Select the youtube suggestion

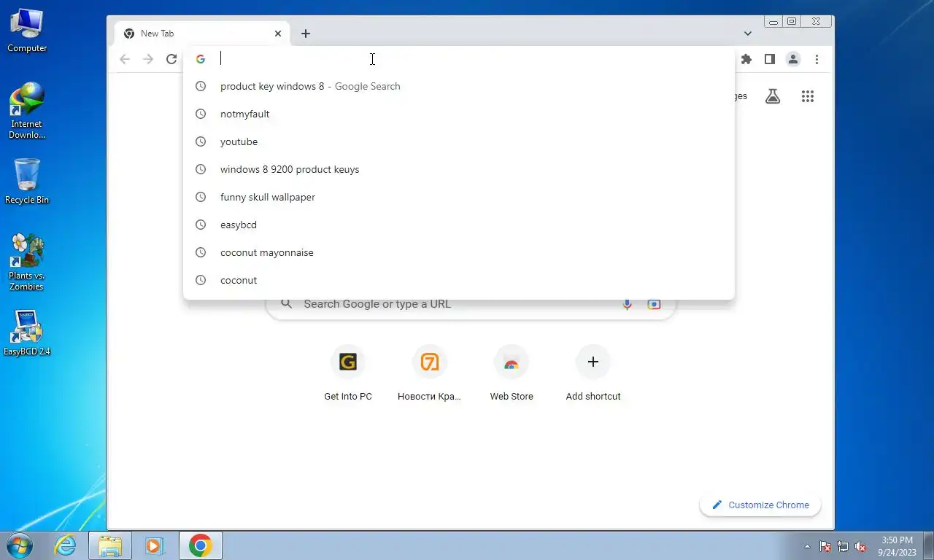[x=459, y=141]
